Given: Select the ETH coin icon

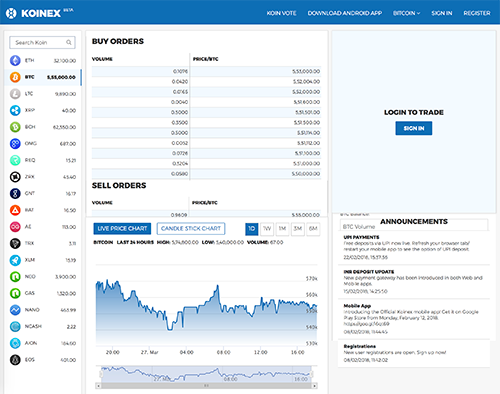Looking at the screenshot, I should (x=15, y=60).
